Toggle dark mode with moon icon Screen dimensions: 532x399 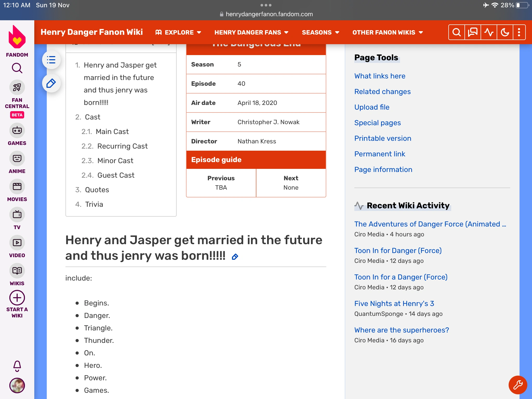[505, 32]
